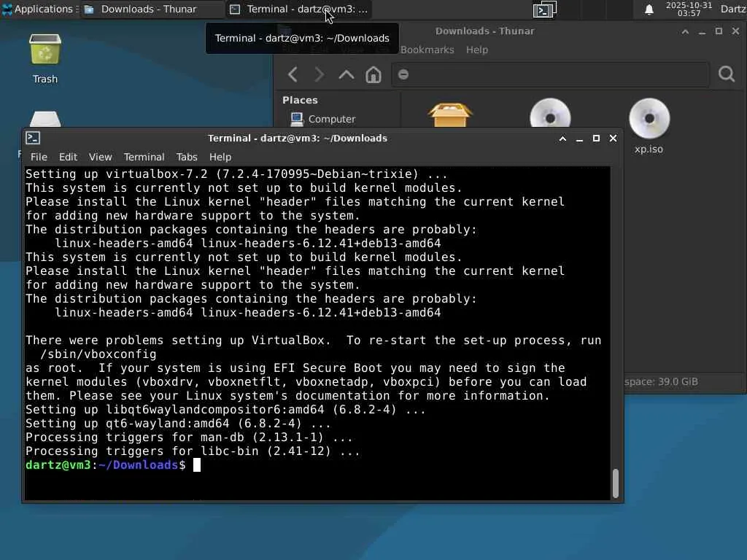Open workspace switcher terminal icon in panel

coord(544,9)
